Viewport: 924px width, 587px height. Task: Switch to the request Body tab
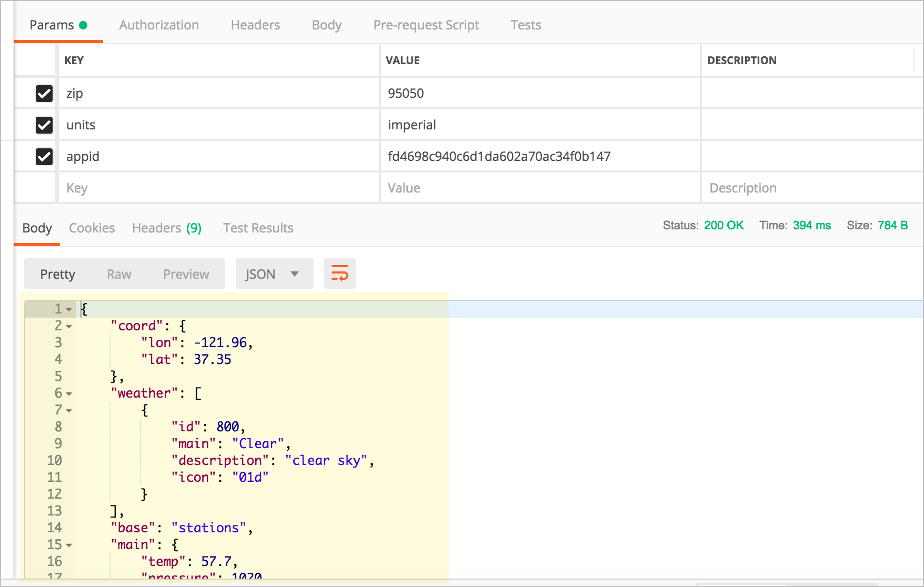pos(327,25)
